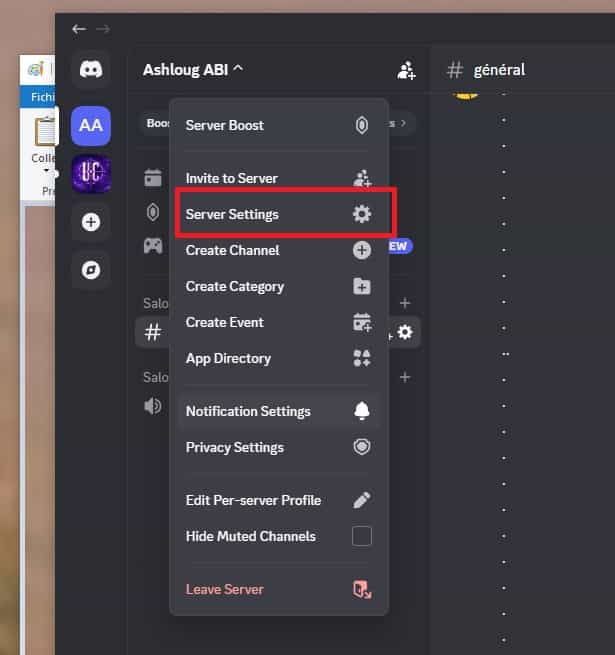Open Server Settings
The width and height of the screenshot is (615, 655).
click(279, 214)
